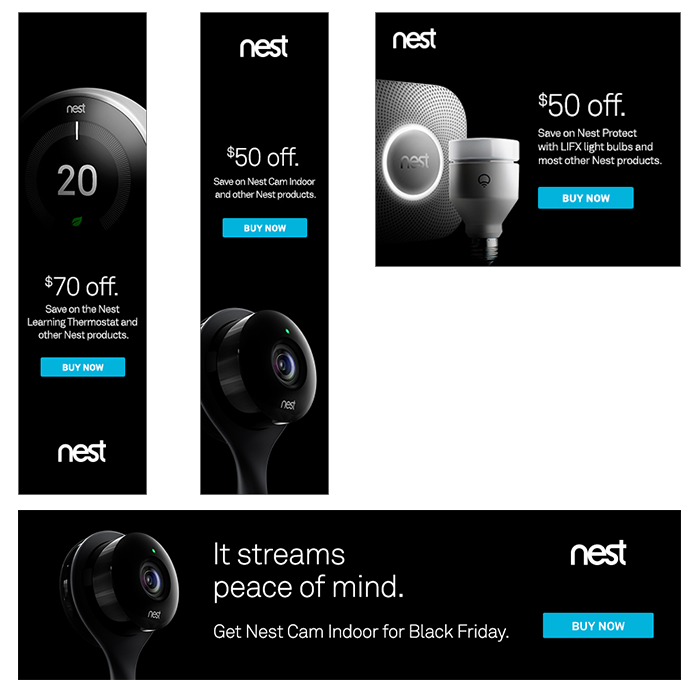
Task: Click BUY NOW in Nest Protect ad
Action: tap(585, 198)
